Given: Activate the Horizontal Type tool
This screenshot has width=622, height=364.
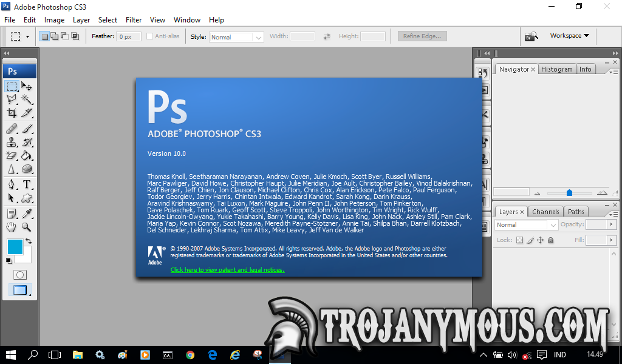Looking at the screenshot, I should click(x=27, y=184).
